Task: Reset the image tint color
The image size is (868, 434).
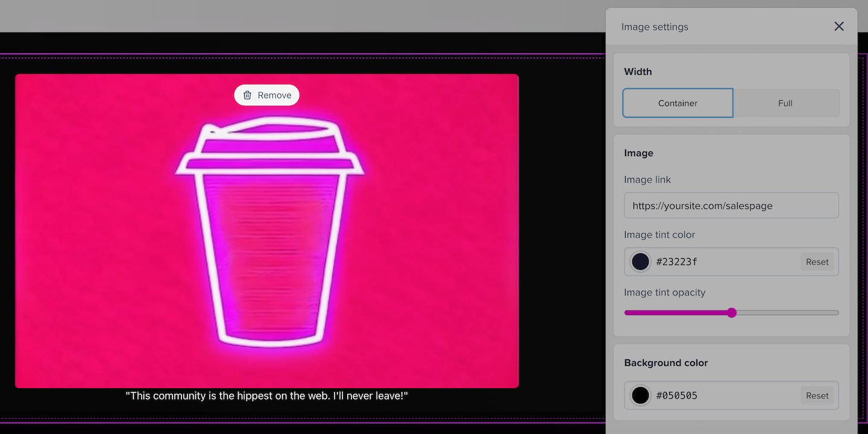Action: point(817,262)
